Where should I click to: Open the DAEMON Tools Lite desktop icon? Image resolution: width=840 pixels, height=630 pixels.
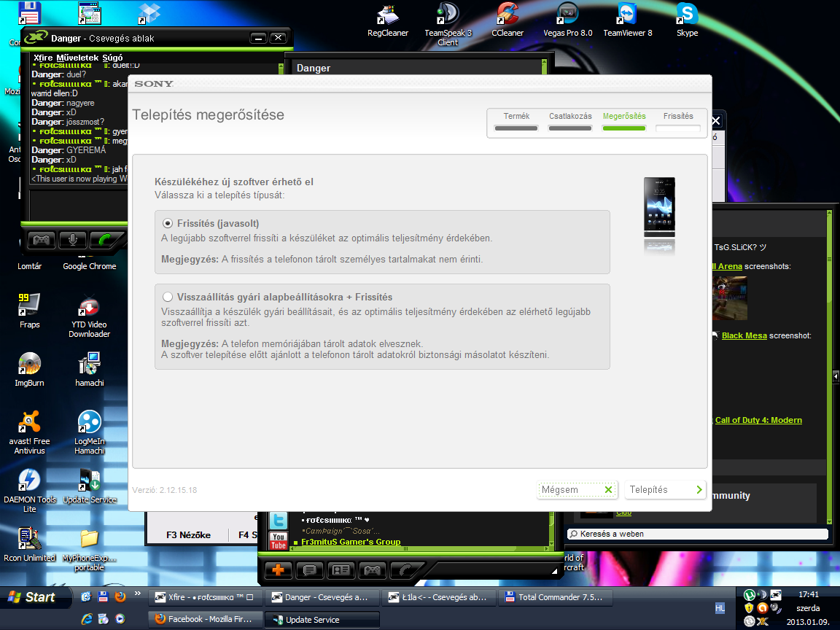tap(29, 491)
